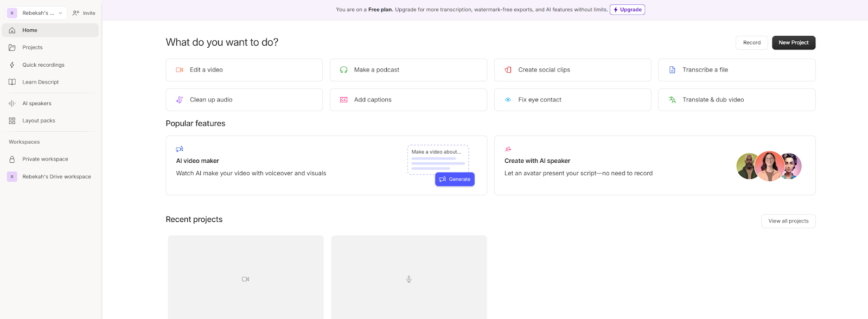Click the blue Generate button
This screenshot has width=868, height=319.
tap(455, 180)
